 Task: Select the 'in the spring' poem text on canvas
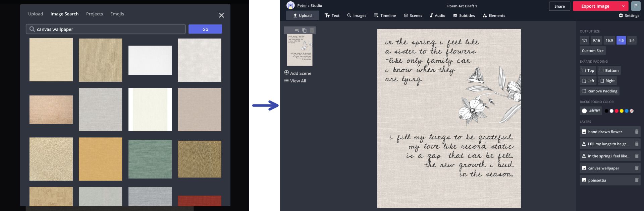(x=432, y=61)
